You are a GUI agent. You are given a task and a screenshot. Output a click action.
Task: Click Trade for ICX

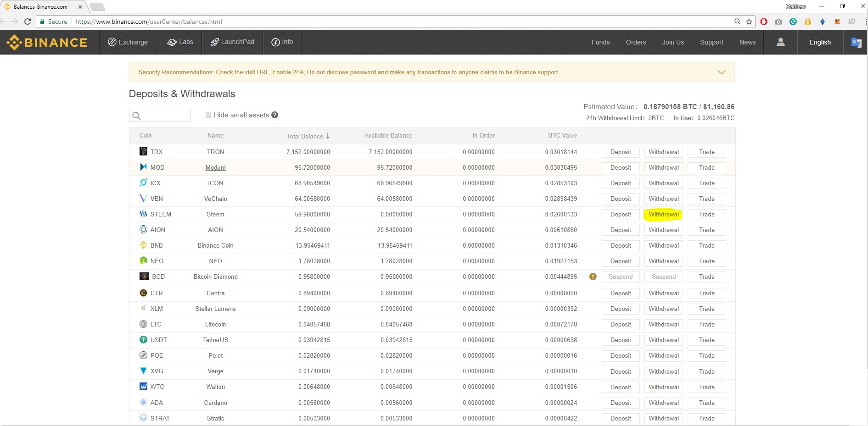click(x=707, y=183)
